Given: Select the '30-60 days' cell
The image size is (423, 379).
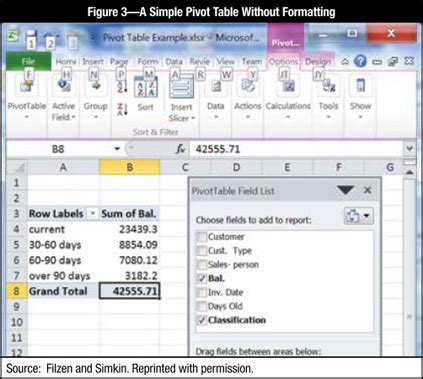Looking at the screenshot, I should click(x=63, y=245).
